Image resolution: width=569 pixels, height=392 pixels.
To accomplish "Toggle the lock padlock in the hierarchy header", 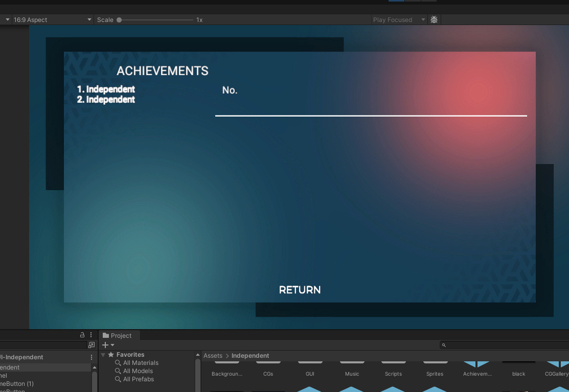I will click(82, 335).
